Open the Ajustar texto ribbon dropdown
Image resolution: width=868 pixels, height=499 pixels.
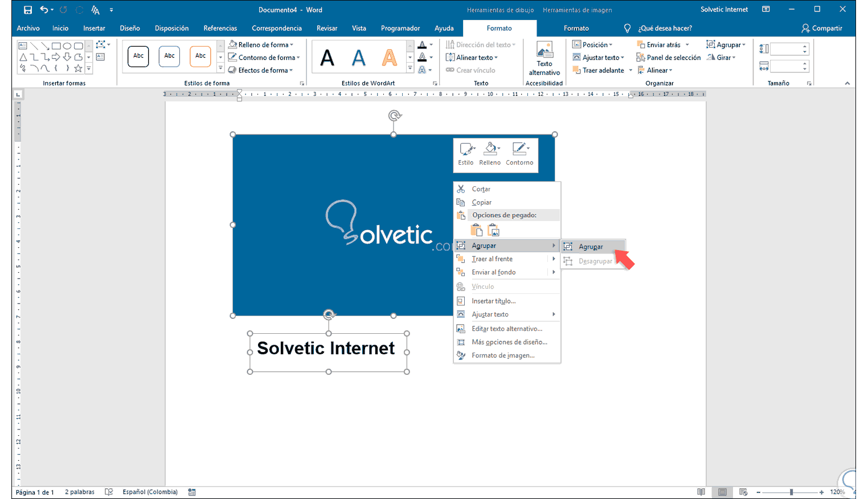[x=599, y=58]
